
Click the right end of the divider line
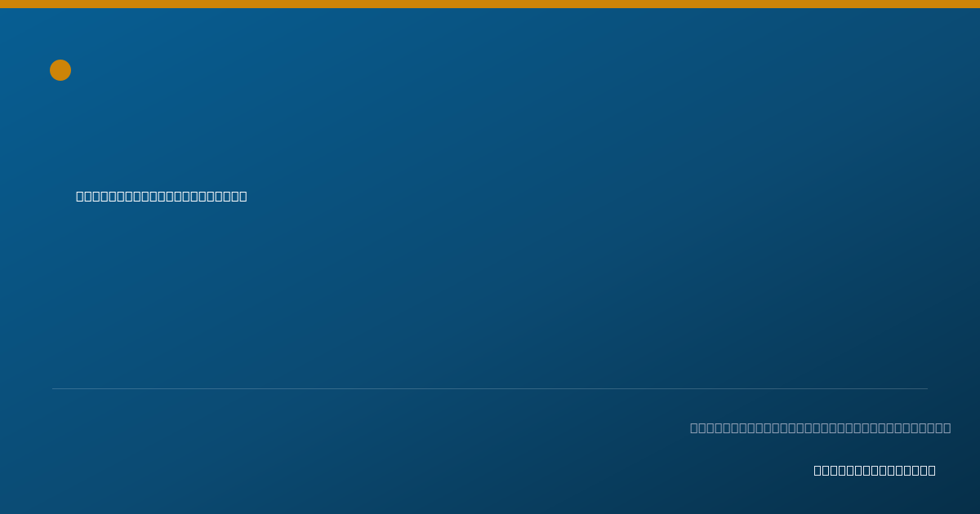(x=926, y=388)
